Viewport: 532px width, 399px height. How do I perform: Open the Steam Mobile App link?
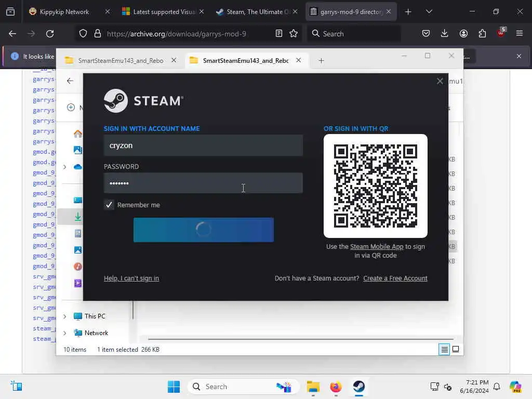[x=377, y=247]
